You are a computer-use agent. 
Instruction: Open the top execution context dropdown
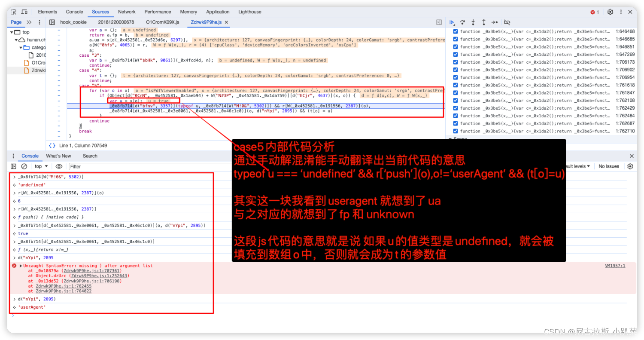click(x=40, y=166)
